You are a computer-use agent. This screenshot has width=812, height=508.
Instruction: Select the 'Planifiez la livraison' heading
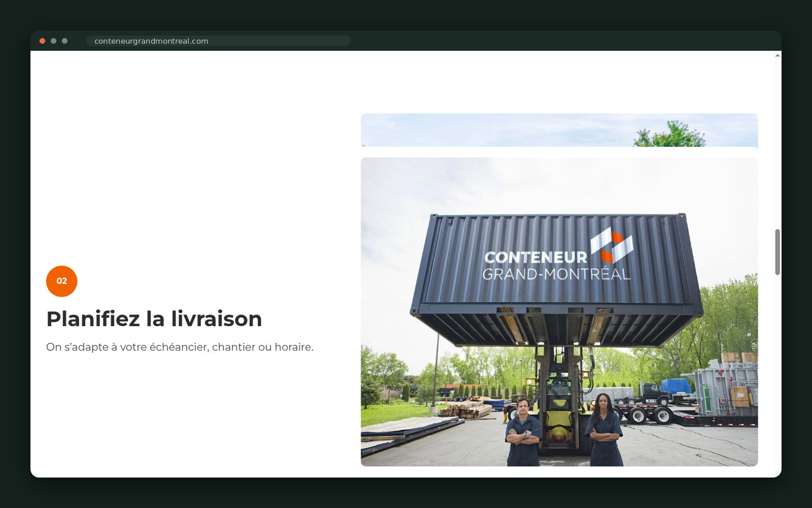pos(154,319)
